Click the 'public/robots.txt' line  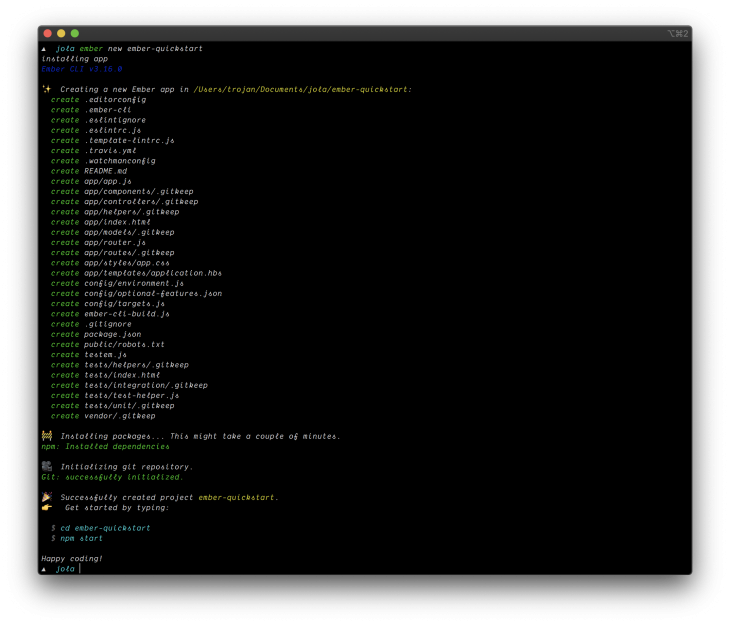108,345
